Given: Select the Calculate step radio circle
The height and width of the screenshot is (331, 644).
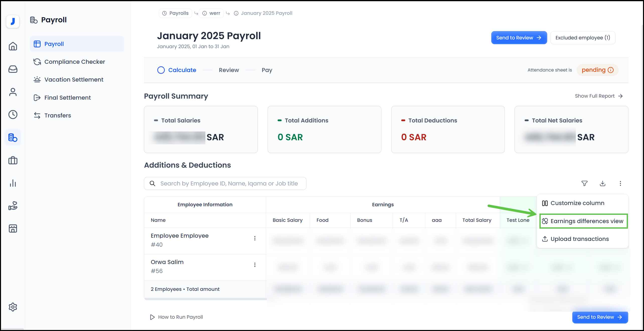Looking at the screenshot, I should pos(161,70).
